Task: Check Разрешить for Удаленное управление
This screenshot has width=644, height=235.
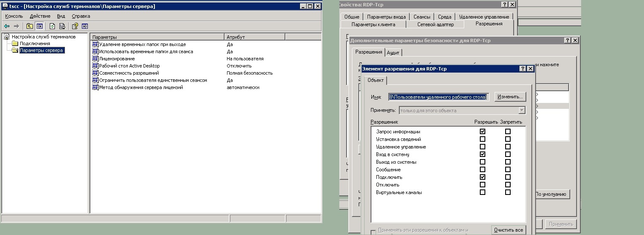Action: tap(482, 147)
